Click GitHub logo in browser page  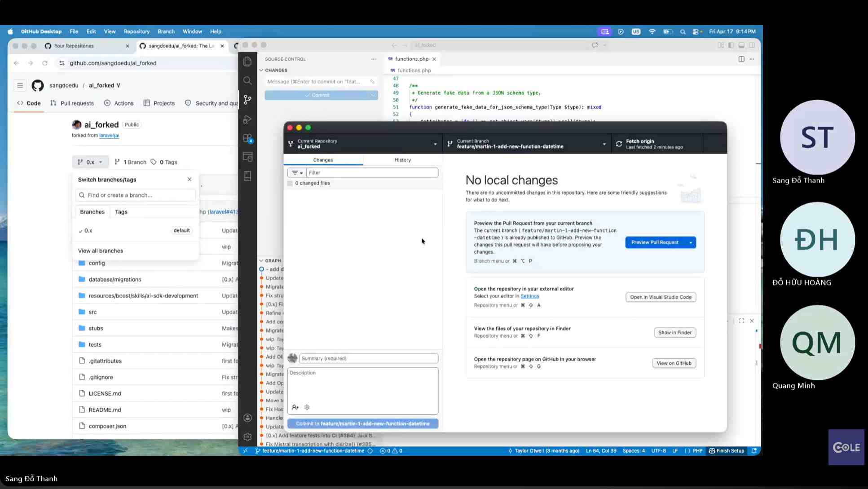[x=38, y=85]
